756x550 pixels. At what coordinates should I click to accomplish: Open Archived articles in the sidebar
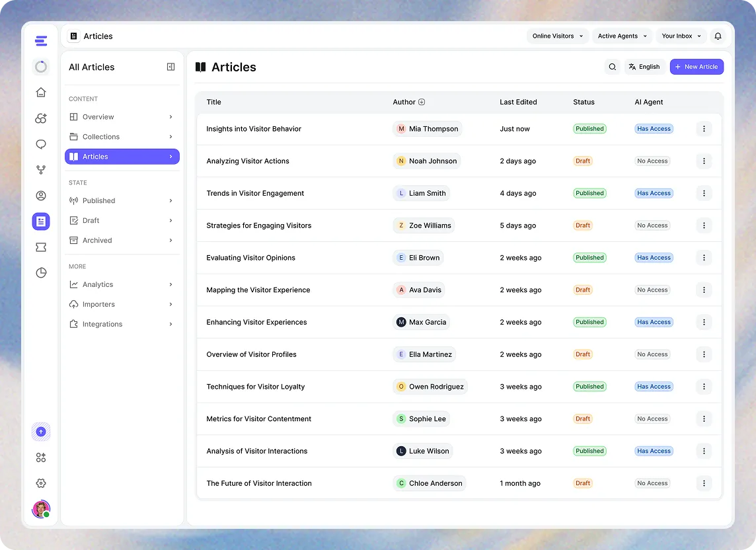click(122, 240)
